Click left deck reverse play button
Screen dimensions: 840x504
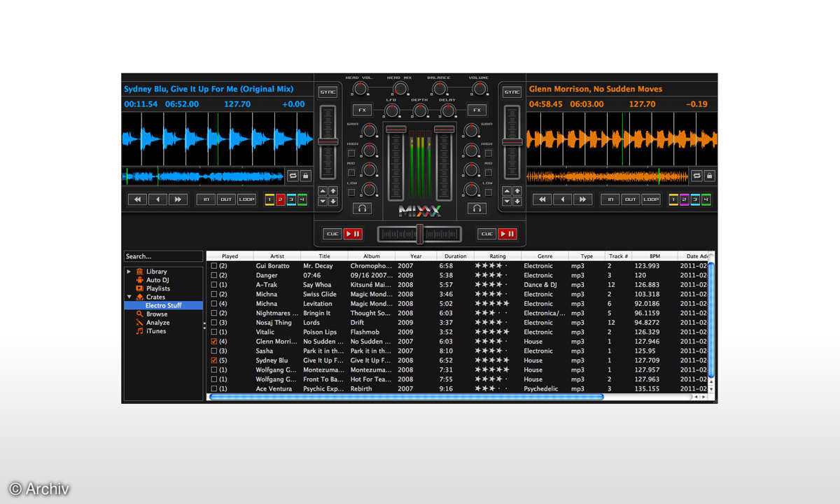coord(157,199)
